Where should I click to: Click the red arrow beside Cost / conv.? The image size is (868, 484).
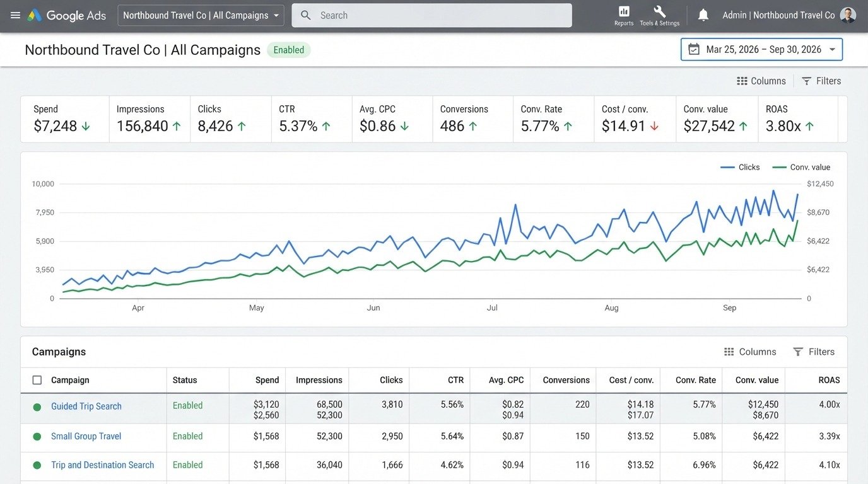(x=654, y=126)
